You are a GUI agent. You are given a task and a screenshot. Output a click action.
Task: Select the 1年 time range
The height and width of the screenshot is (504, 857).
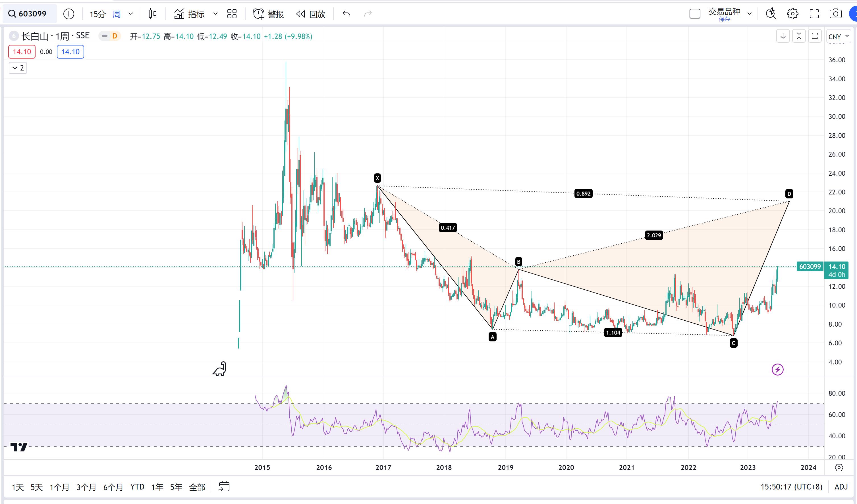pyautogui.click(x=157, y=487)
